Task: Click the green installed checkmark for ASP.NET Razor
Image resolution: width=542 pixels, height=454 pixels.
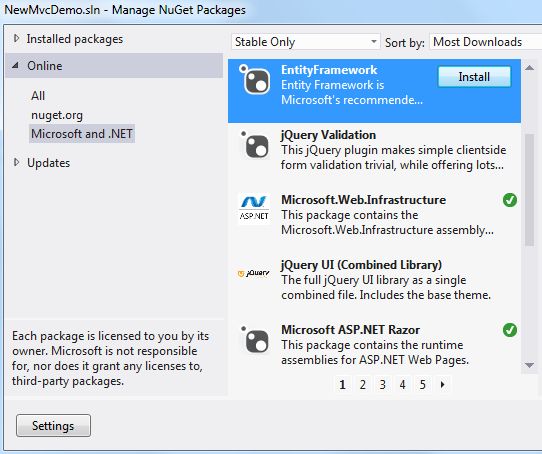Action: pyautogui.click(x=510, y=330)
